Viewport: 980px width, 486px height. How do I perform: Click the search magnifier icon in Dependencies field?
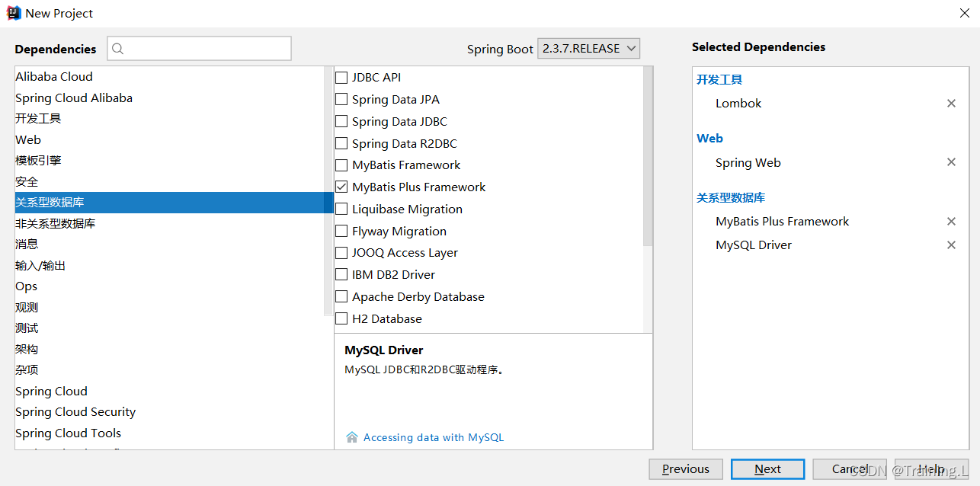click(x=118, y=49)
